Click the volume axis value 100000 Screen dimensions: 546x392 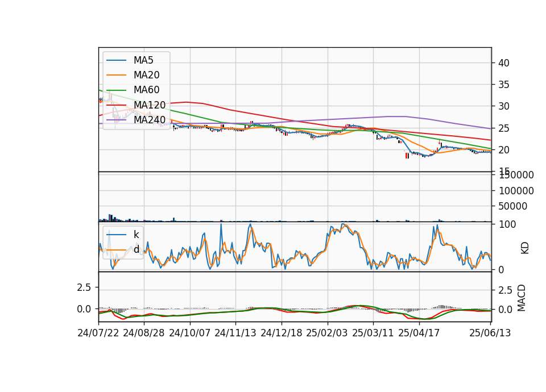[x=516, y=191]
